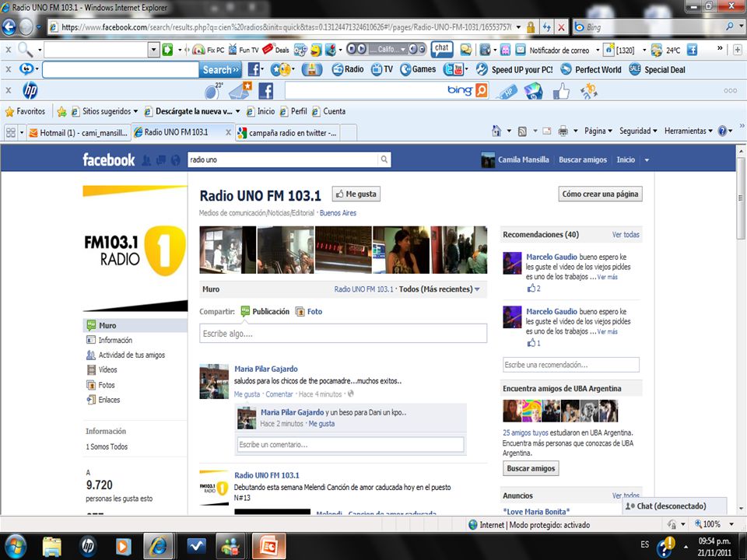This screenshot has height=560, width=747.
Task: Open Facebook messages icon
Action: pyautogui.click(x=161, y=160)
